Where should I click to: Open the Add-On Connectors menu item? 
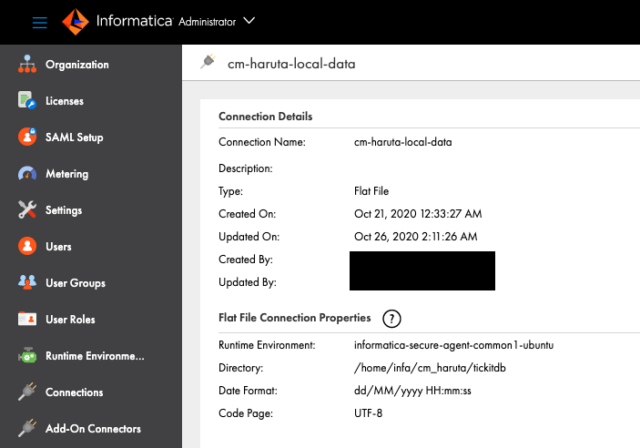[92, 429]
